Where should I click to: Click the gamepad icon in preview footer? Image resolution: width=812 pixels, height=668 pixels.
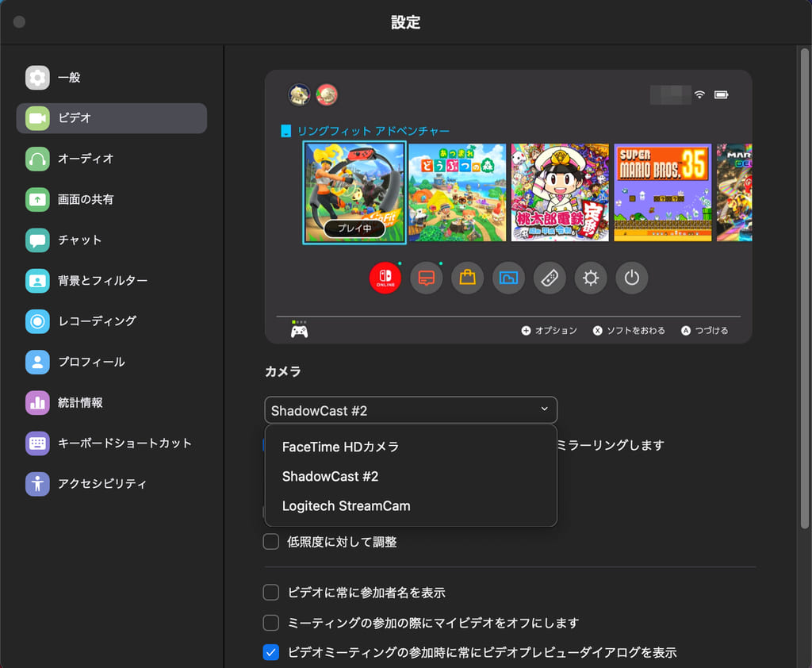[299, 331]
